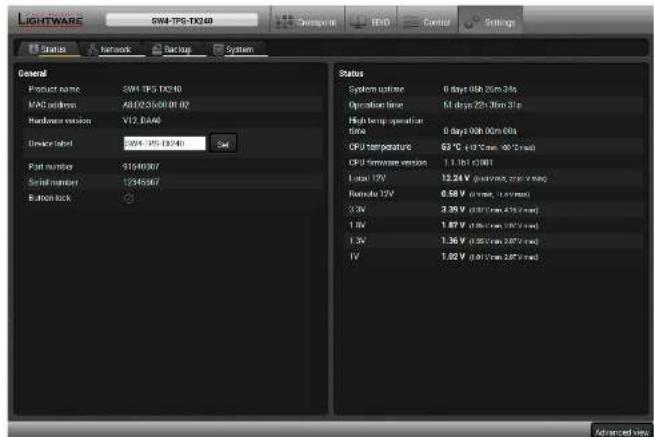Screen dimensions: 654x437
Task: Click the CPU firmware version value
Action: tap(468, 162)
